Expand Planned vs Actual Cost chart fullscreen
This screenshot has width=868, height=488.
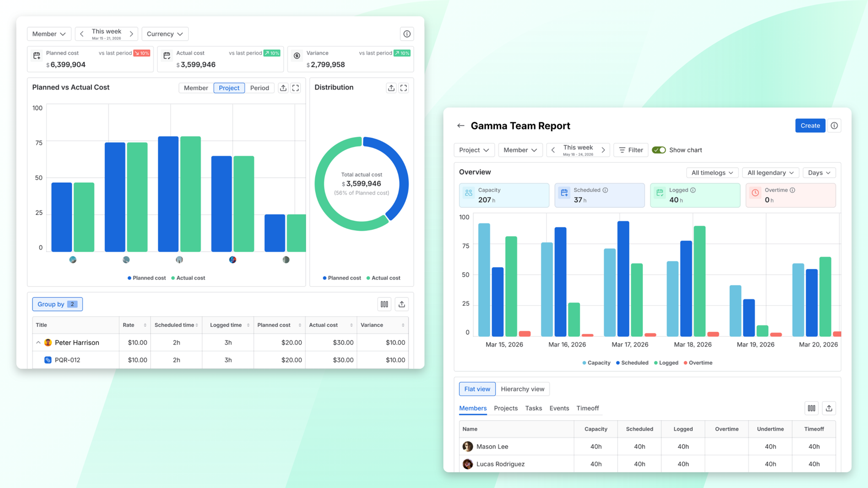(x=296, y=88)
